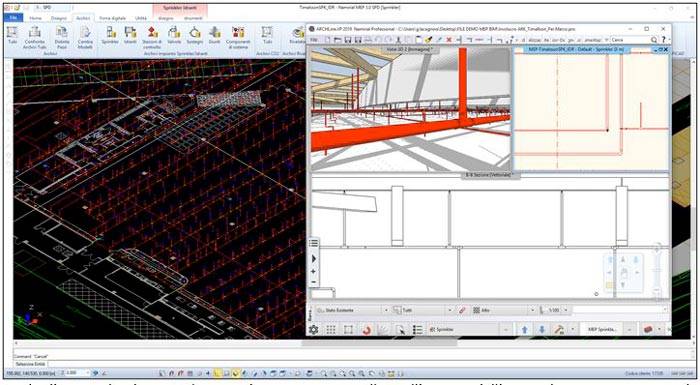Open the blue File menu tab
This screenshot has height=385, width=700.
13,18
